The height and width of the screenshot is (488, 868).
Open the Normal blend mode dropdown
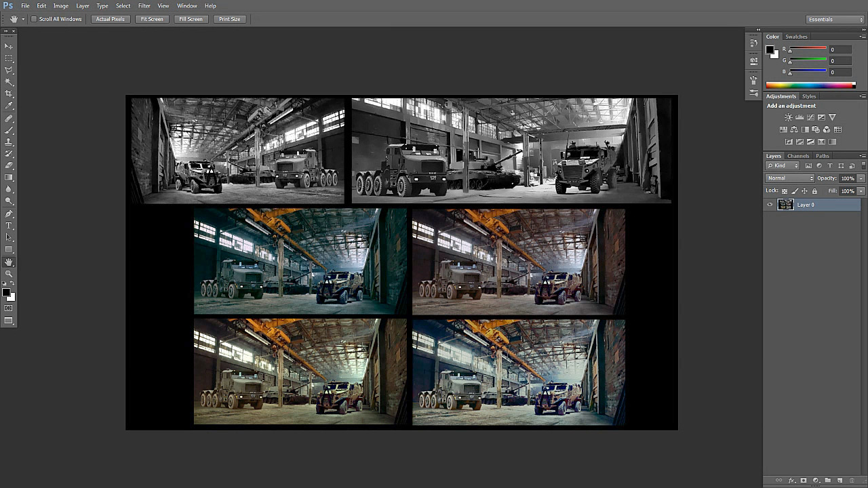789,178
